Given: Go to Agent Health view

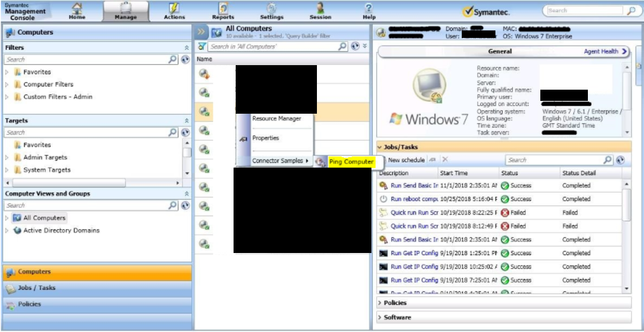Looking at the screenshot, I should click(606, 51).
